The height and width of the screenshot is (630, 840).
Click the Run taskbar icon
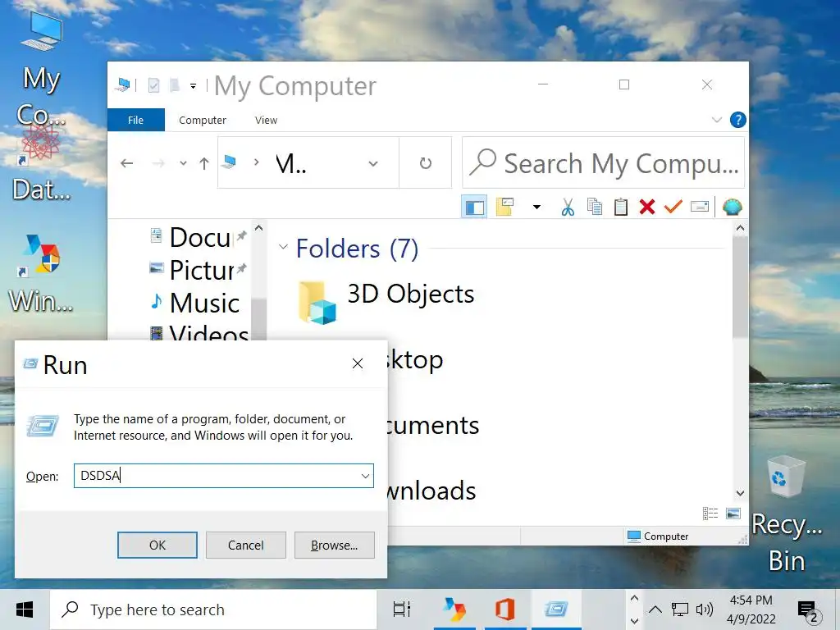tap(556, 609)
